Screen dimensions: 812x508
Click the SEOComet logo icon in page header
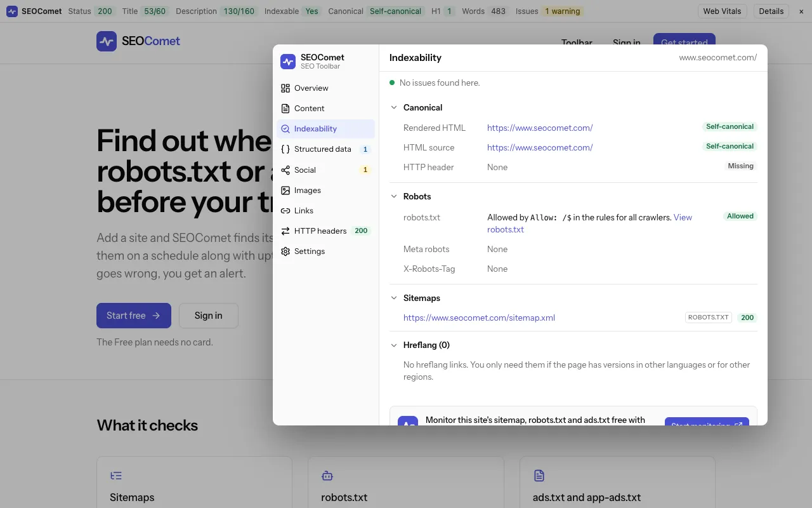107,41
